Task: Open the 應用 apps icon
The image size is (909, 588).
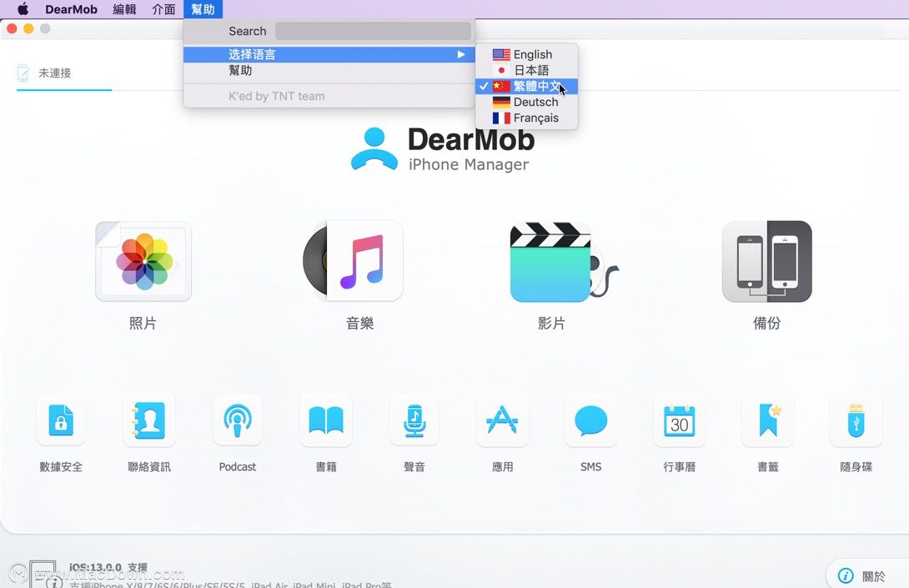Action: point(503,420)
